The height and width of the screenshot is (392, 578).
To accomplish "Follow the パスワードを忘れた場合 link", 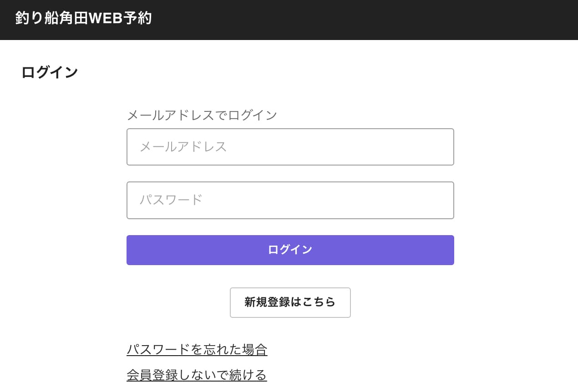I will [x=197, y=350].
